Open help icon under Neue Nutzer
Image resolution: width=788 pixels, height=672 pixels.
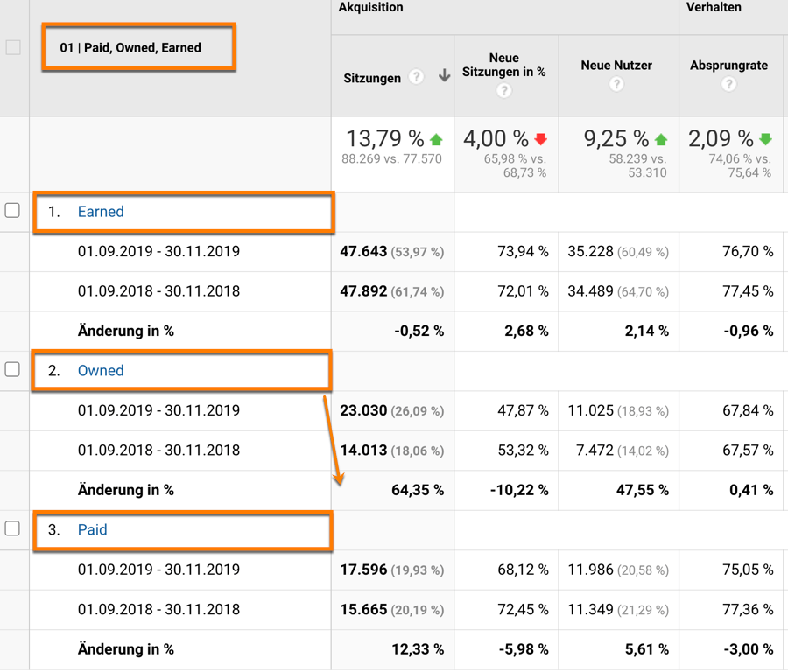616,84
